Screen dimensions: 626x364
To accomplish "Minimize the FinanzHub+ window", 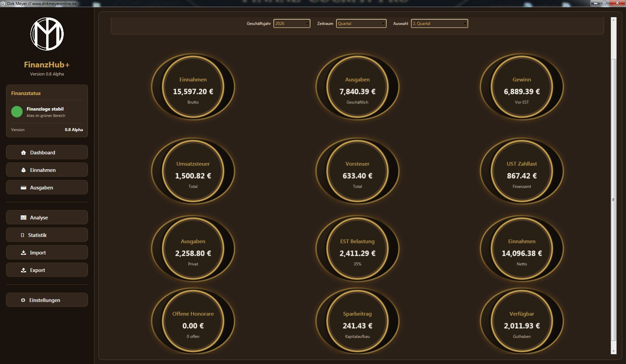I will click(x=596, y=3).
